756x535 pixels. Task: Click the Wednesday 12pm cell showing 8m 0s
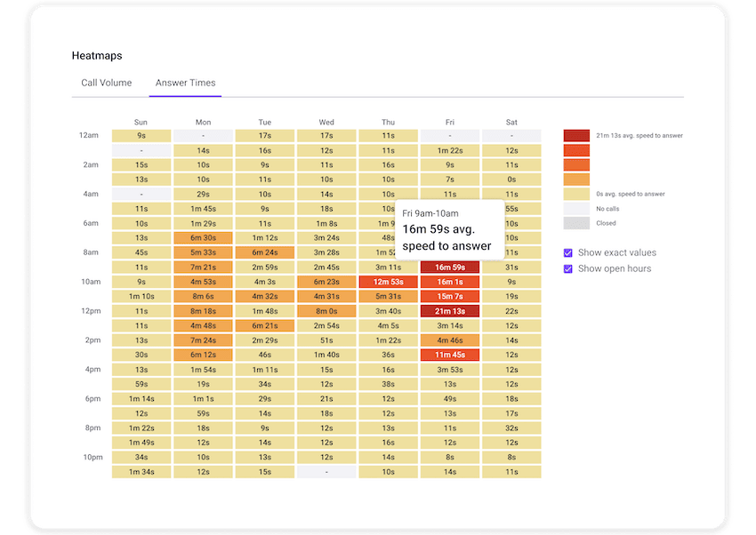pyautogui.click(x=326, y=310)
